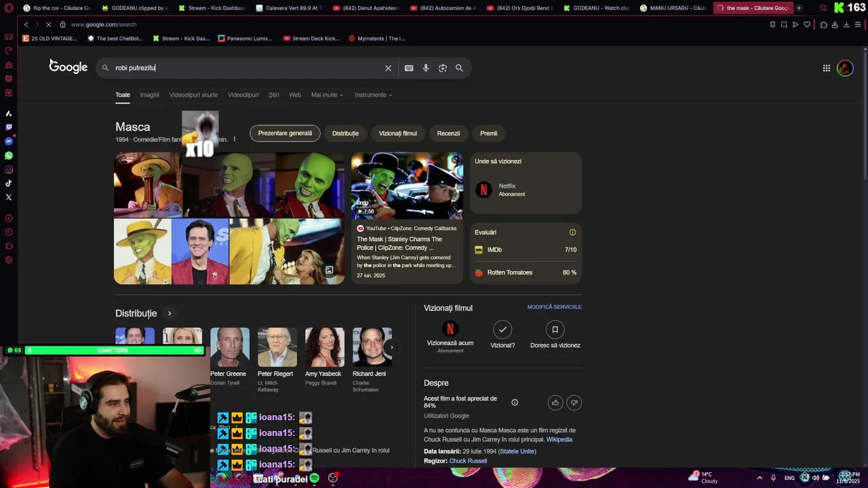Open the Google apps grid

click(826, 68)
